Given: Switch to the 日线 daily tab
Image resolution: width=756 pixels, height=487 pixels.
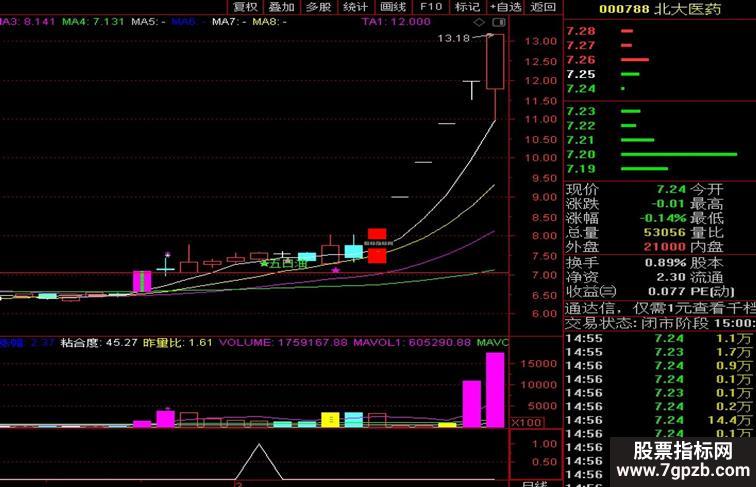Looking at the screenshot, I should (535, 484).
